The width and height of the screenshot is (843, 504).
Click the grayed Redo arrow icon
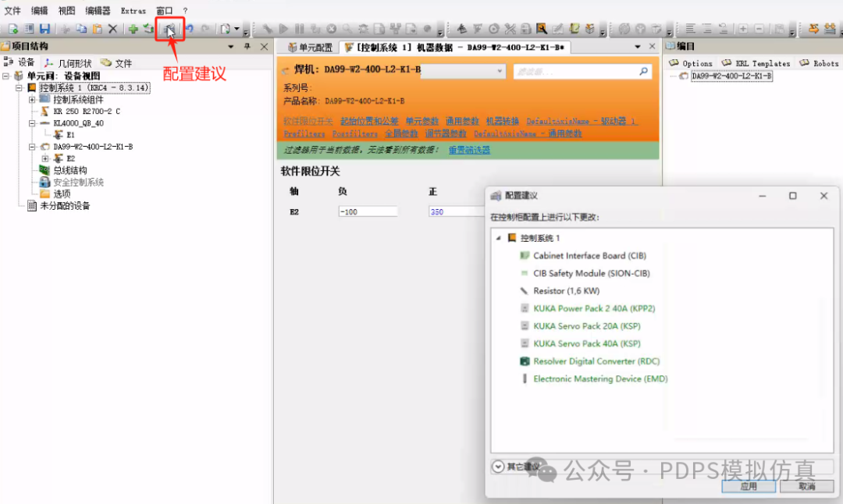pyautogui.click(x=205, y=29)
